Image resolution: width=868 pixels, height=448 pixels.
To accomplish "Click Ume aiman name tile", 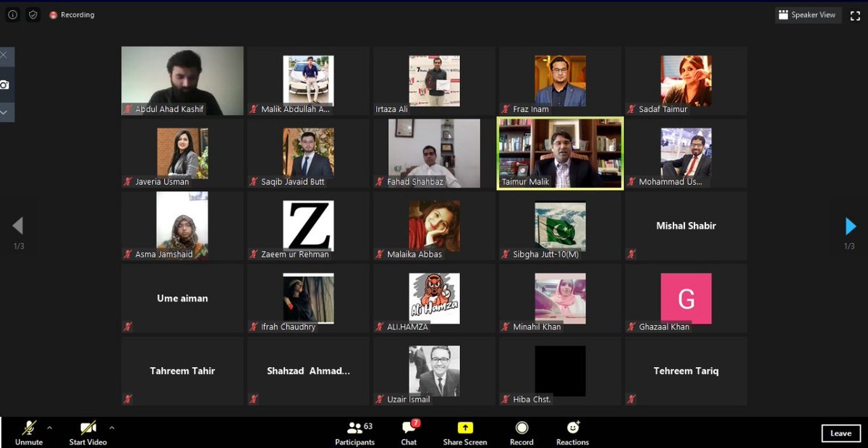I will 182,298.
